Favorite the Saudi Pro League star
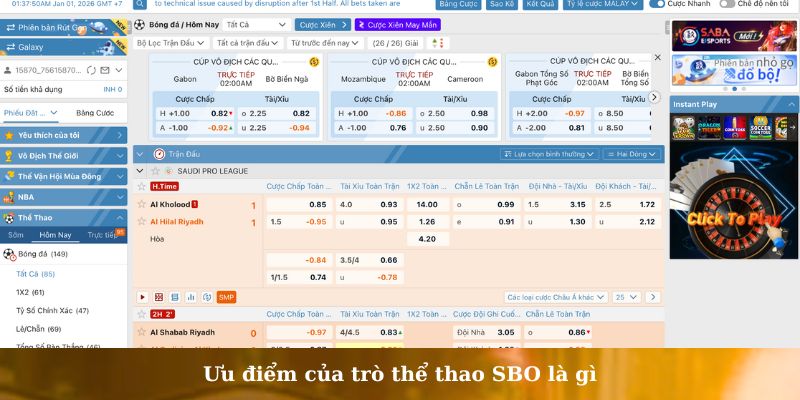The height and width of the screenshot is (400, 800). point(155,171)
